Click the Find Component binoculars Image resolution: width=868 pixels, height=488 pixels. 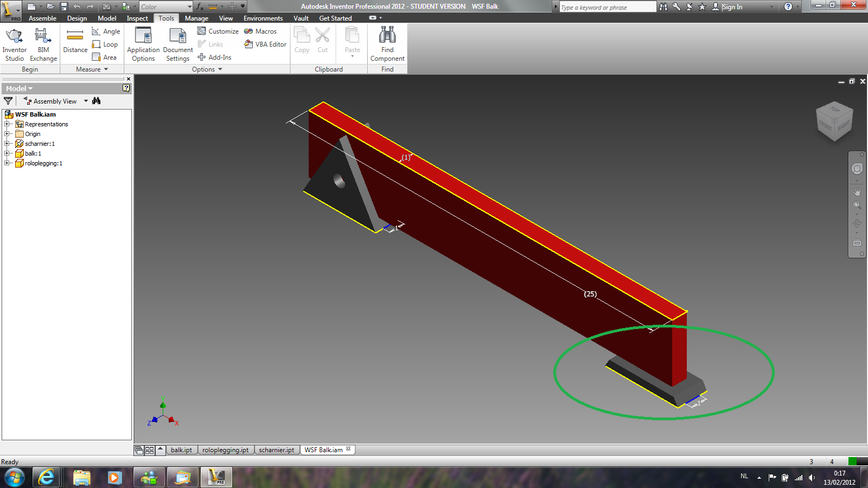click(387, 44)
